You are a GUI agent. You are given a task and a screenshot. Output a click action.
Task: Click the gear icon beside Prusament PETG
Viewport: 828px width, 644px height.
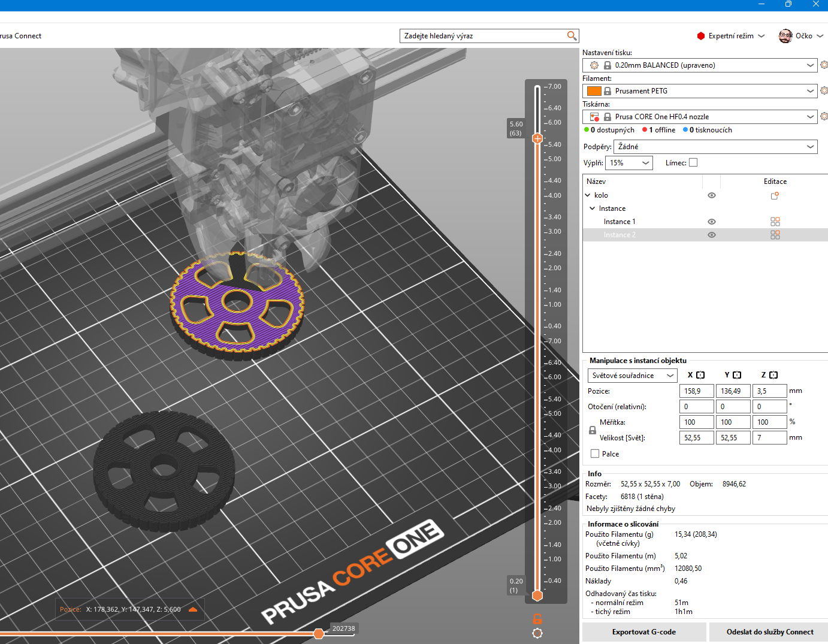824,90
